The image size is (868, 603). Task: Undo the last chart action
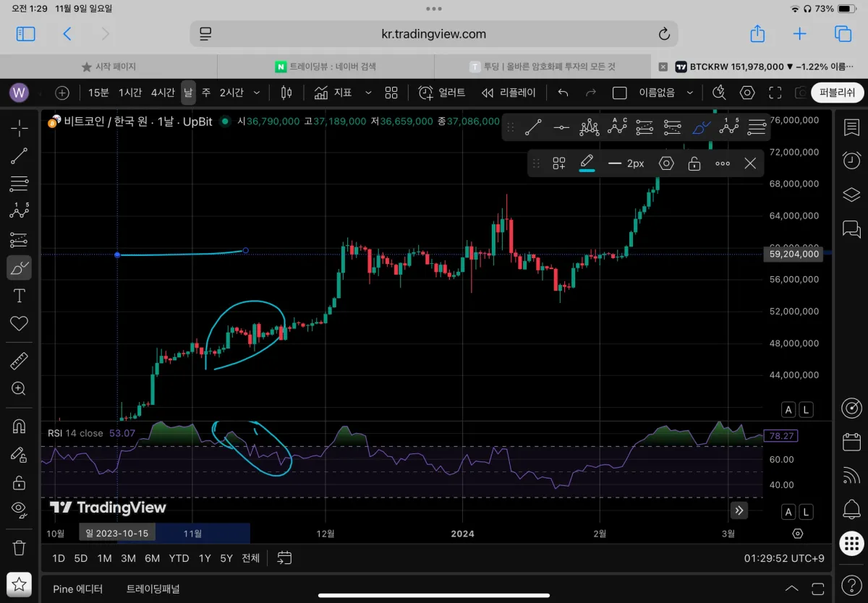pos(563,93)
